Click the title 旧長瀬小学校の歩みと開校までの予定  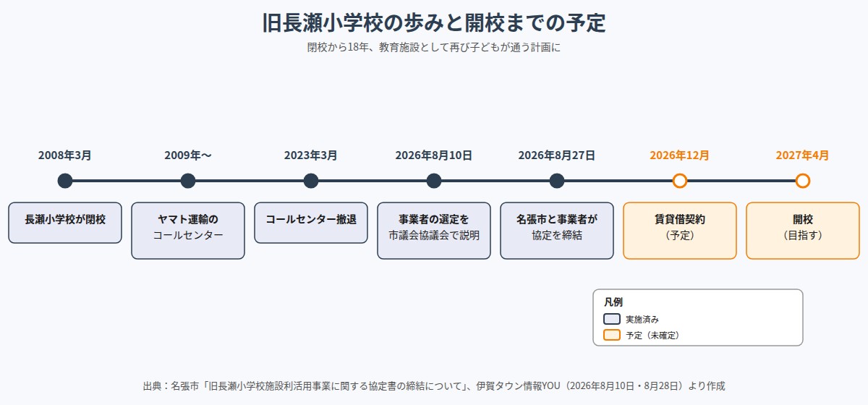(x=434, y=23)
